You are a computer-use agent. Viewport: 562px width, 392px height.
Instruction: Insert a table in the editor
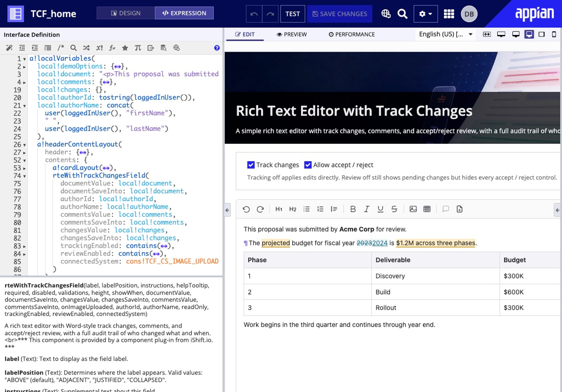427,209
